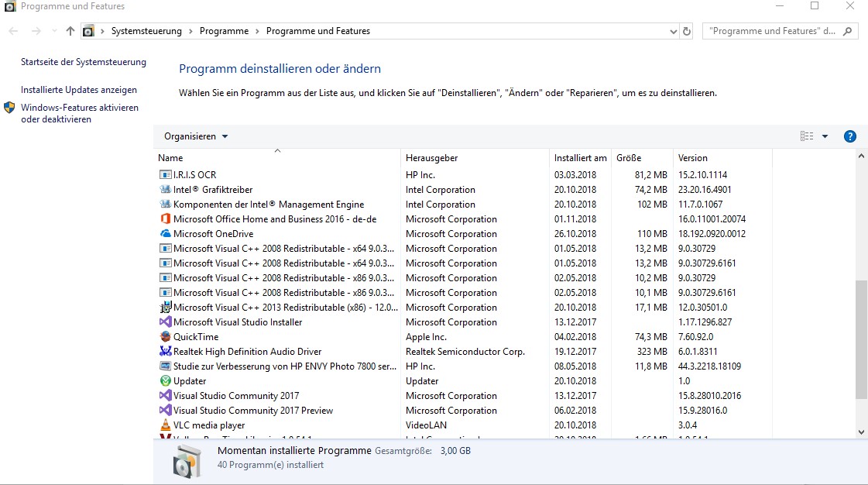Sort by the Version column header
868x485 pixels.
click(x=722, y=158)
